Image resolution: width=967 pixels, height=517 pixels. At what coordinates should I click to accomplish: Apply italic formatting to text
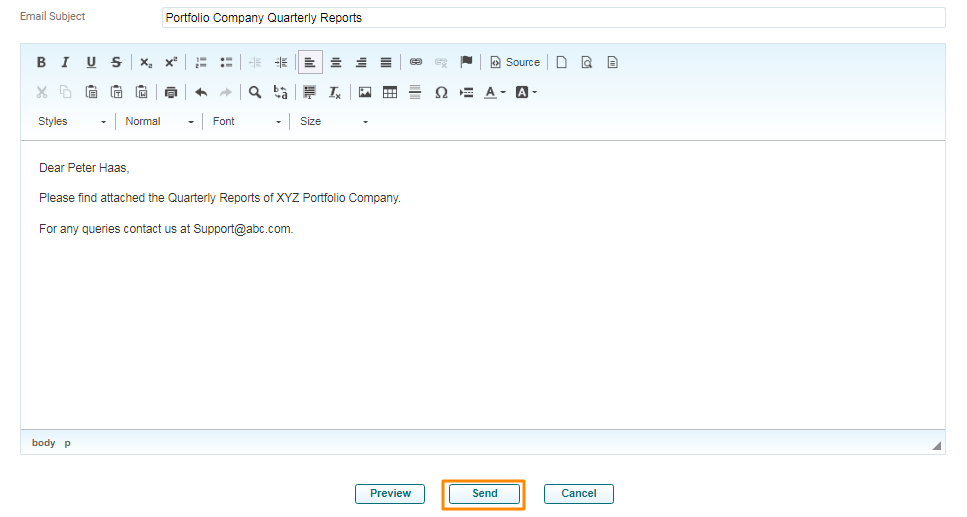pyautogui.click(x=66, y=62)
